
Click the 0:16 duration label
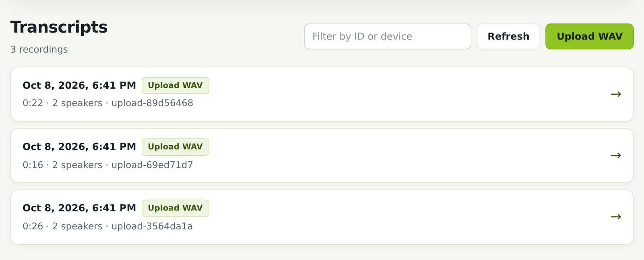[x=33, y=165]
